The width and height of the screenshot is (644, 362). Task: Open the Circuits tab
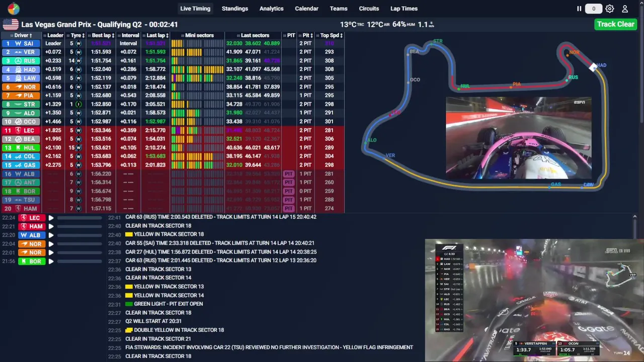click(x=369, y=9)
